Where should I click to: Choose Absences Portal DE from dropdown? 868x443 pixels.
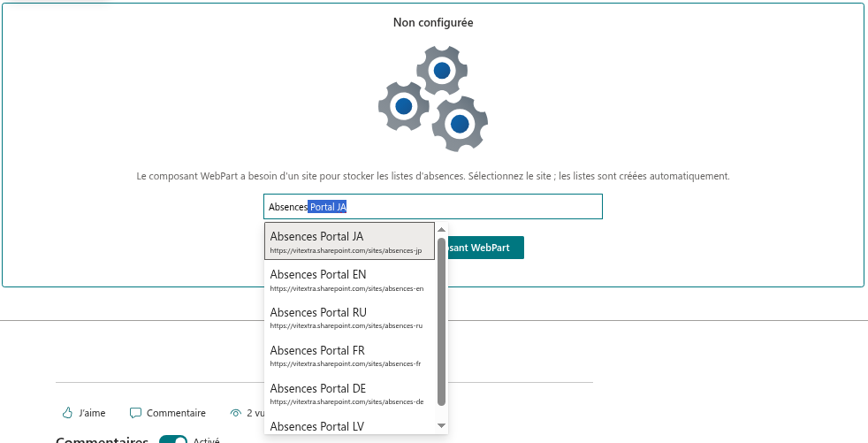(x=349, y=393)
